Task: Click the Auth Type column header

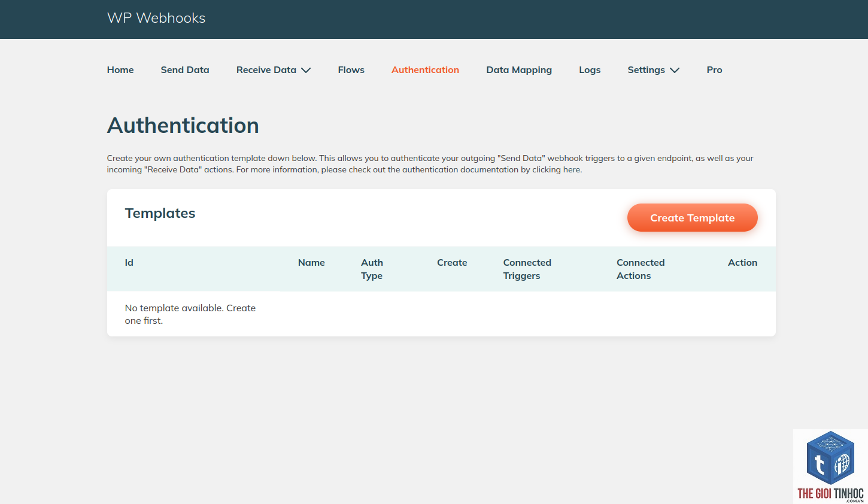Action: 372,269
